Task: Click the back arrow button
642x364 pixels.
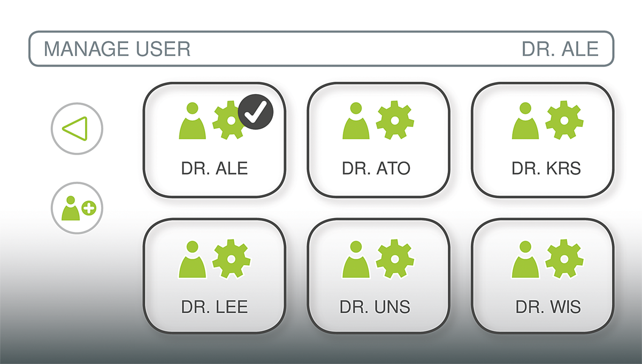Action: click(x=77, y=129)
